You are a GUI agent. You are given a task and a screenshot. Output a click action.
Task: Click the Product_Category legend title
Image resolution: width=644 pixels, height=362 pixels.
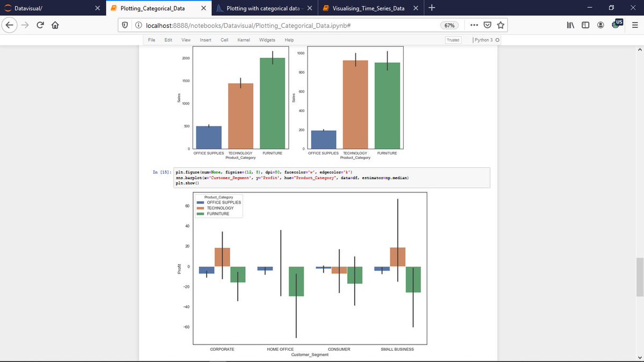pyautogui.click(x=219, y=197)
